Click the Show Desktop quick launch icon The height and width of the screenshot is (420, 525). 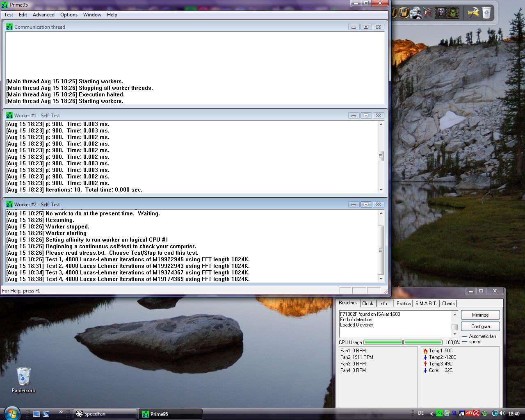coord(37,414)
